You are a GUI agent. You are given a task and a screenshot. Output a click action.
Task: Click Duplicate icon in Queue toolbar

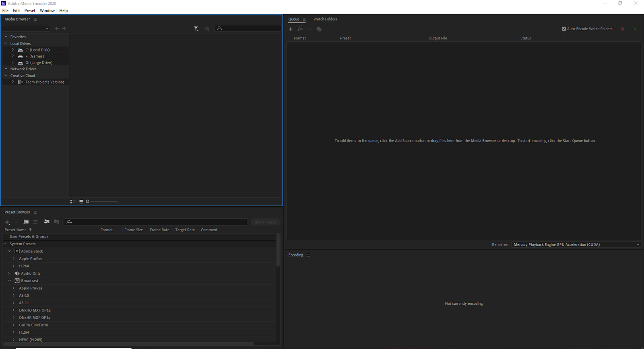click(319, 29)
